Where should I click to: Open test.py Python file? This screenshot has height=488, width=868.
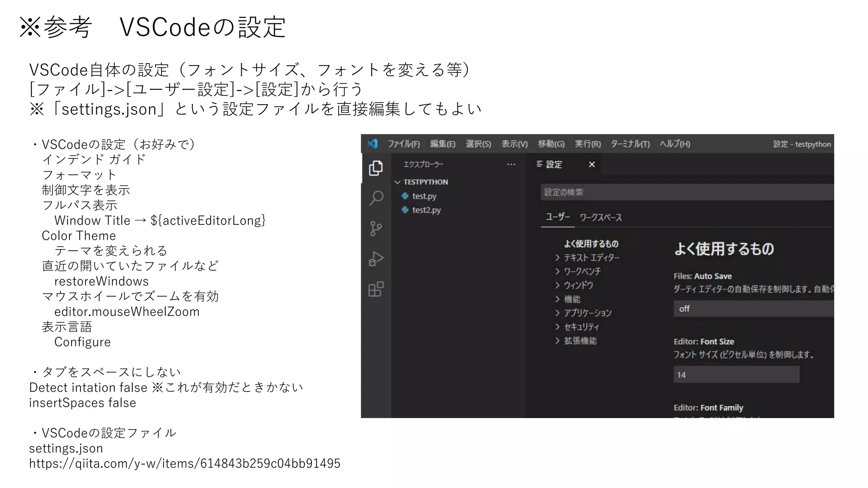pyautogui.click(x=424, y=196)
